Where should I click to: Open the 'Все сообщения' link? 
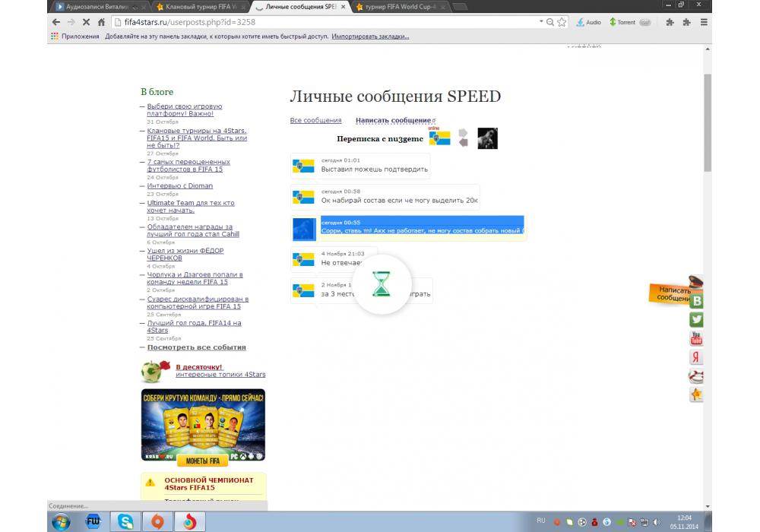pos(315,120)
